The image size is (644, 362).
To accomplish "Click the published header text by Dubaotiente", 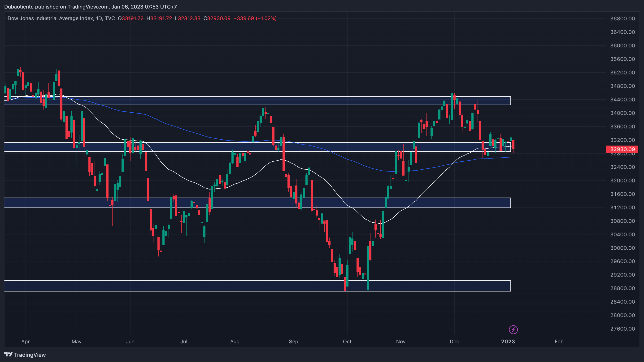I will (x=91, y=7).
